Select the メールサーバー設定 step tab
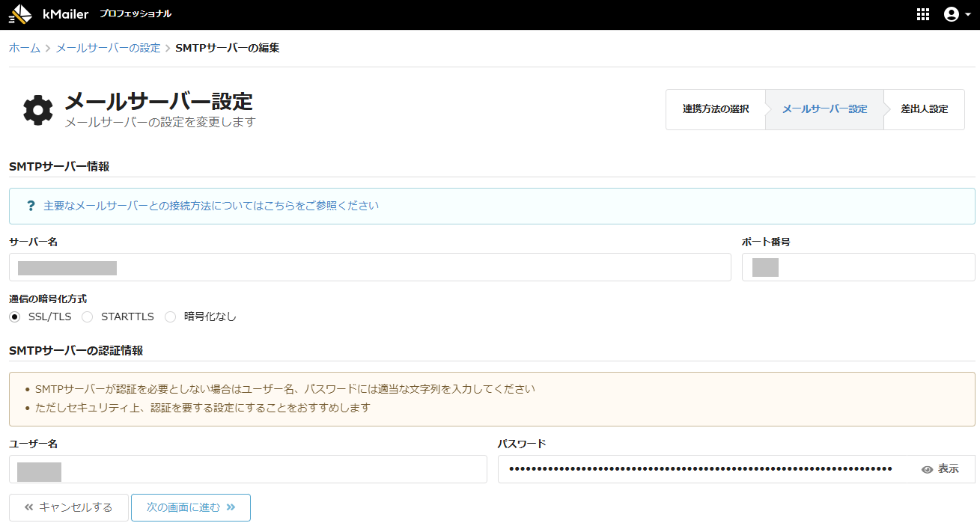This screenshot has height=526, width=980. pos(824,109)
